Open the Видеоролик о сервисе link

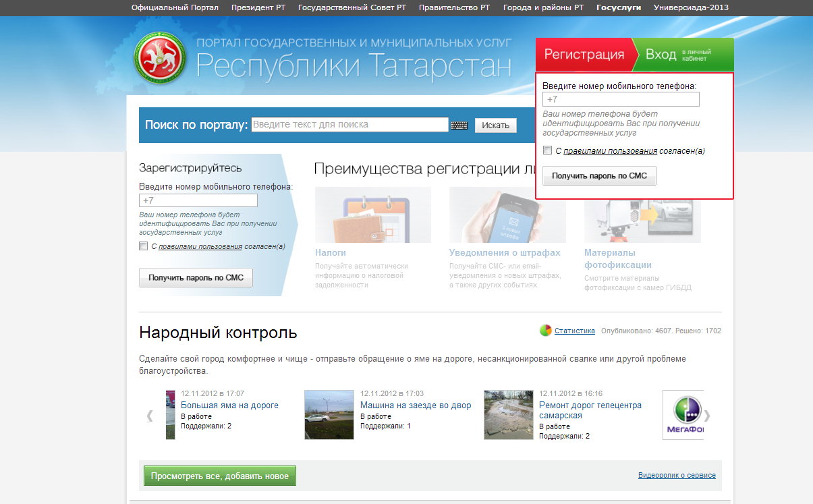click(677, 476)
